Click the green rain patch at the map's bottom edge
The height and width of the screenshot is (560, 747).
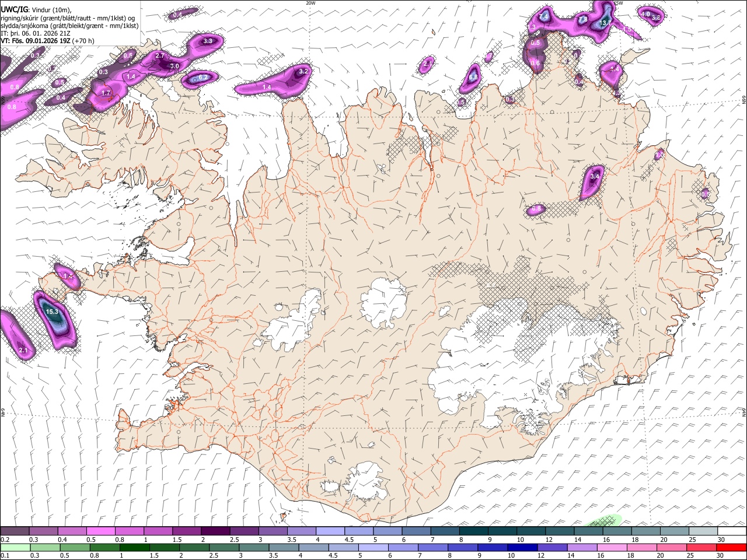point(603,521)
